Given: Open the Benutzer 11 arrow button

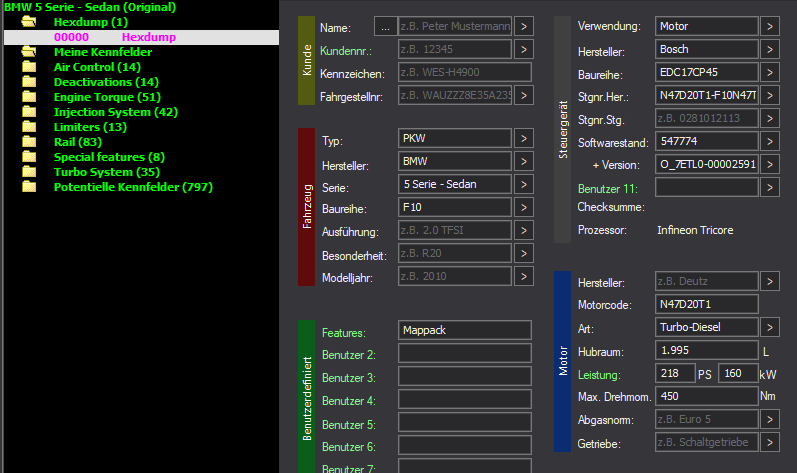Looking at the screenshot, I should [x=770, y=187].
